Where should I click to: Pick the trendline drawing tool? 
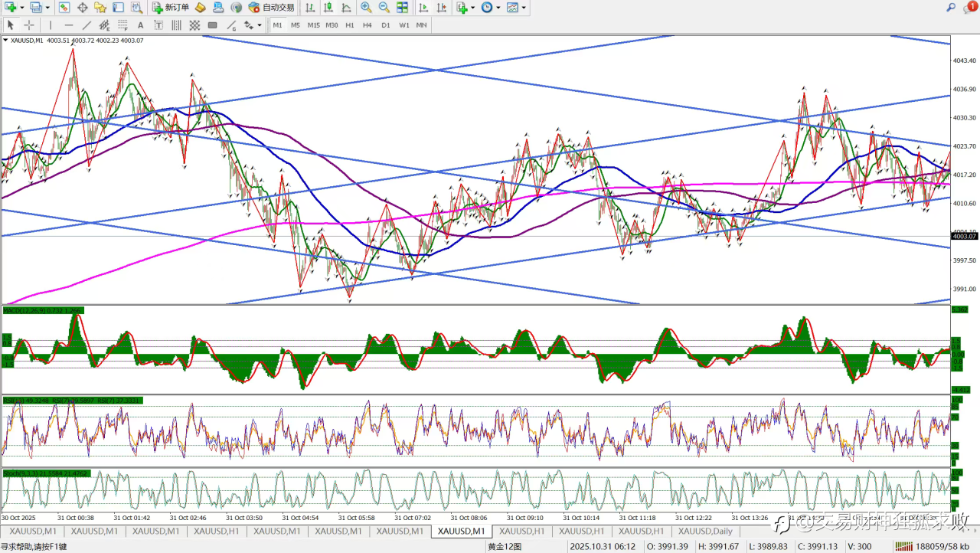[87, 25]
